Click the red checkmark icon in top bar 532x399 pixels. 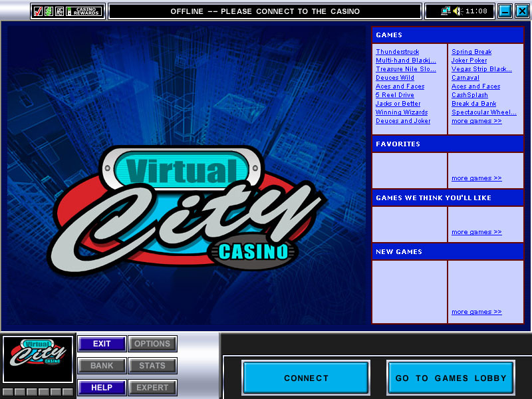tap(38, 11)
